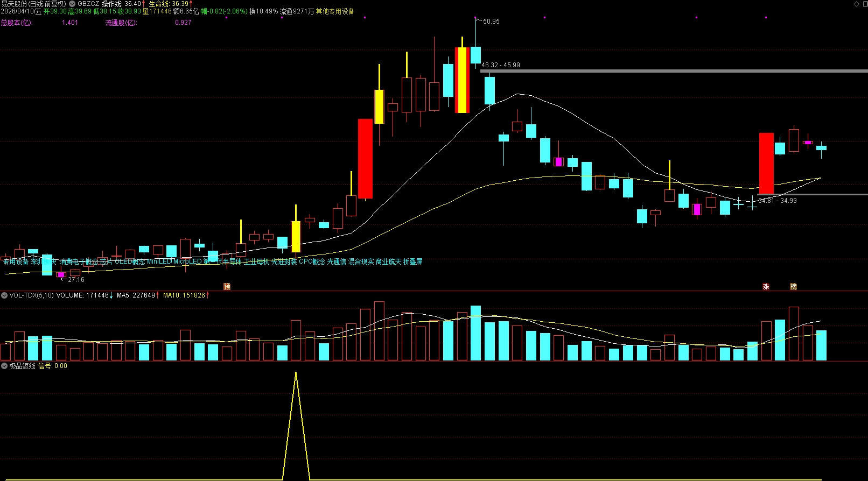Open the MiniLED concept tag
The image size is (868, 481).
159,262
